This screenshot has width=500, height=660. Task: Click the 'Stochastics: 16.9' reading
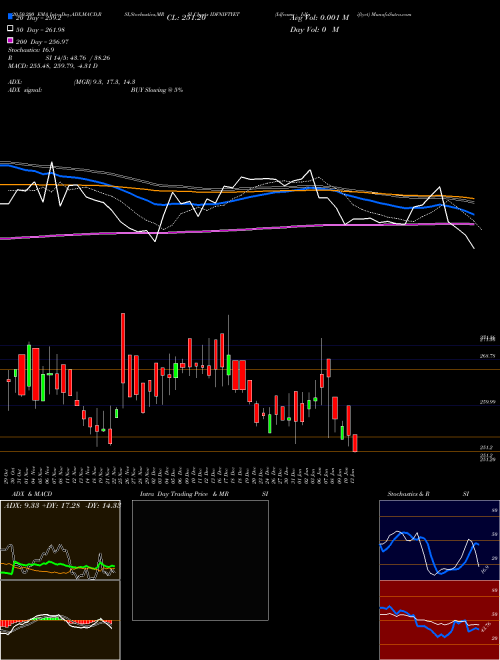31,50
